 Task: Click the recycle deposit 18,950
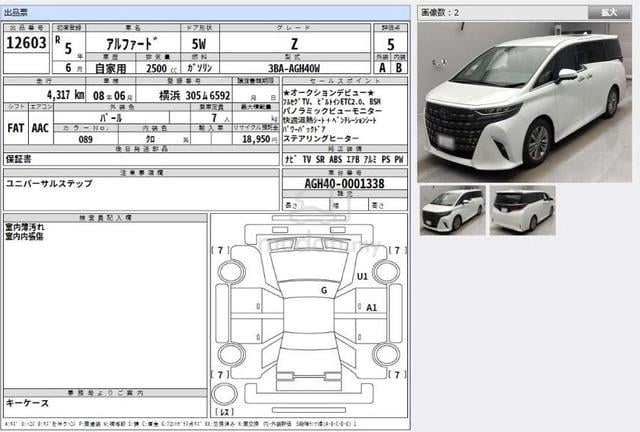[256, 139]
